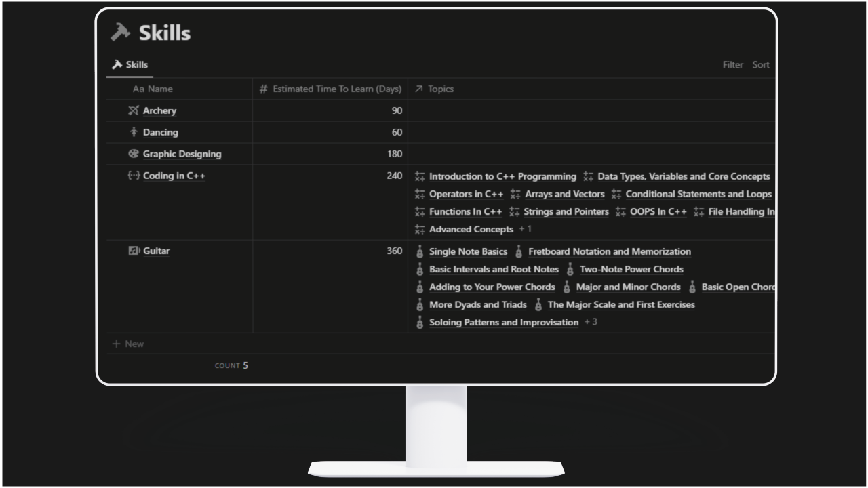Click guitar icon before Two-Note Power Chords
868x488 pixels.
point(570,269)
